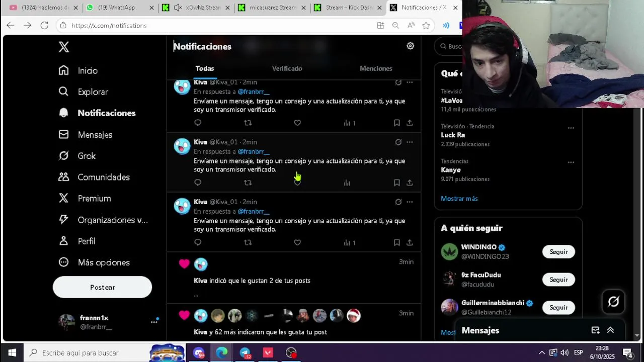Follow WINDINGO with Seguir button
This screenshot has width=644, height=362.
tap(558, 252)
